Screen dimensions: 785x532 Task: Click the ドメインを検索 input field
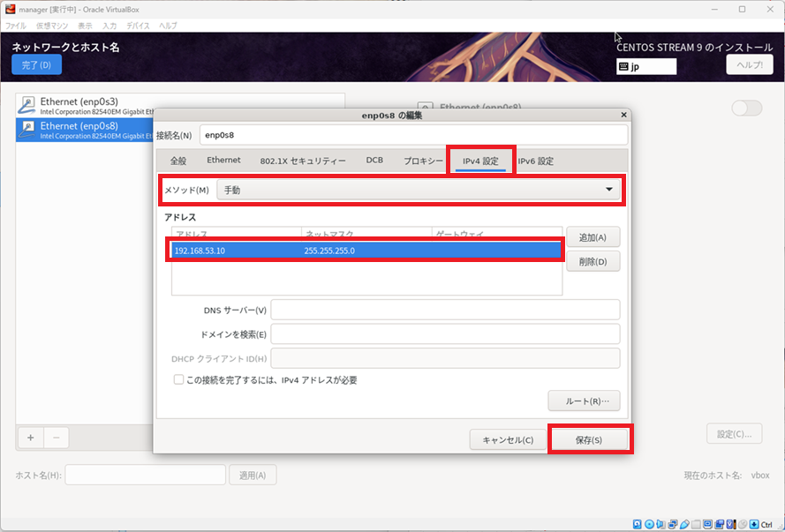tap(446, 334)
